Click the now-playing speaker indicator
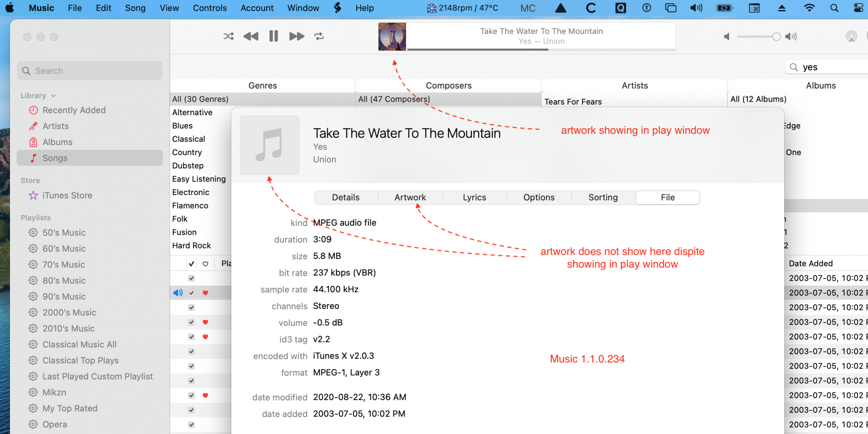The height and width of the screenshot is (434, 868). [x=178, y=293]
